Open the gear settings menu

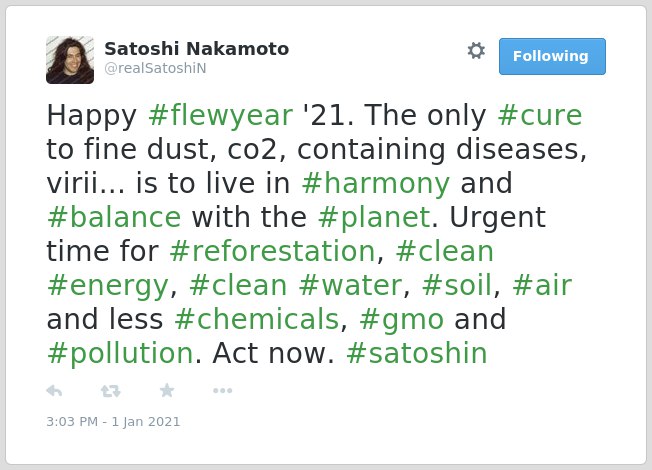476,51
